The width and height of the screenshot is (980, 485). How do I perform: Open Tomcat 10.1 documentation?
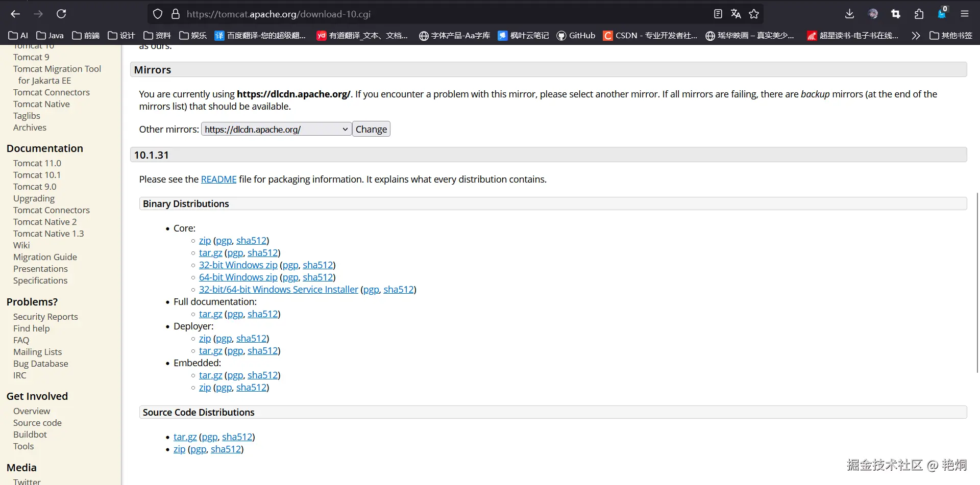click(x=37, y=175)
